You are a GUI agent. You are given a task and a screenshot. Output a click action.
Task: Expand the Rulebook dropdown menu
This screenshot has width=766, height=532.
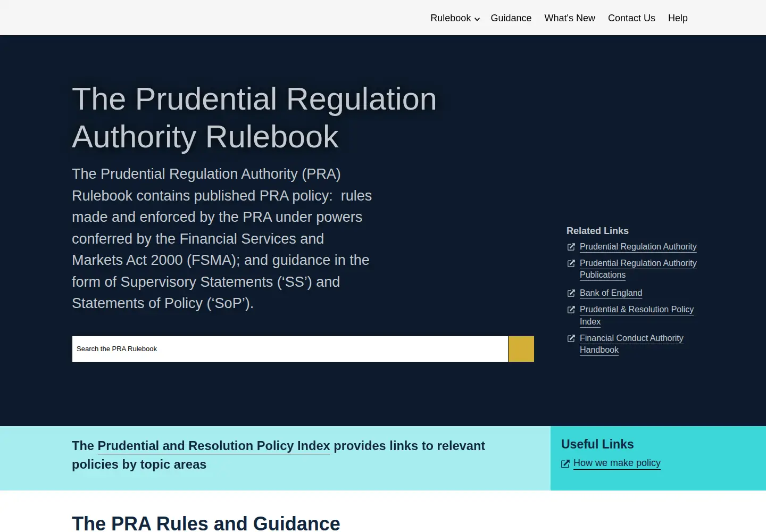(455, 18)
